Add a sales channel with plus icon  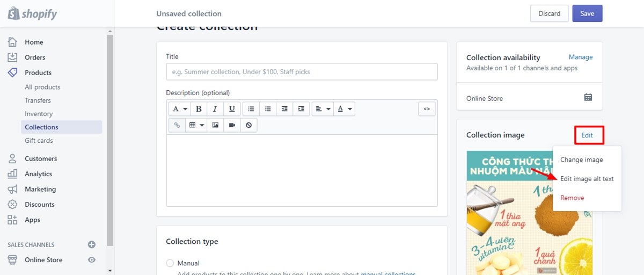tap(92, 244)
